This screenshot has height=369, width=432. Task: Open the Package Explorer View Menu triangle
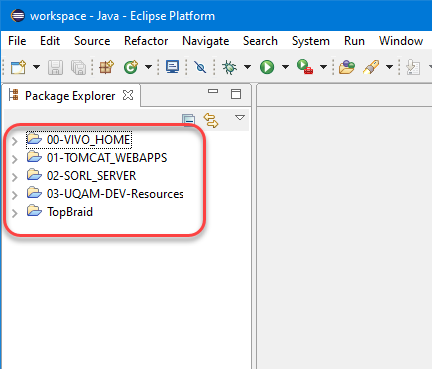point(240,118)
